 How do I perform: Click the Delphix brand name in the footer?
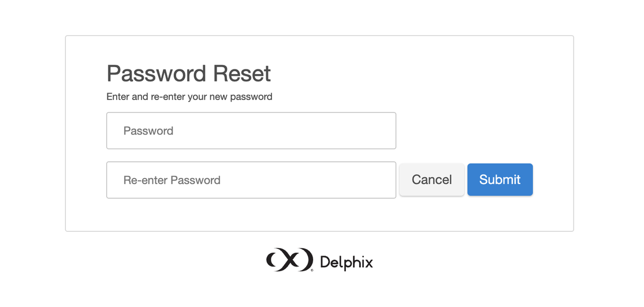point(346,262)
